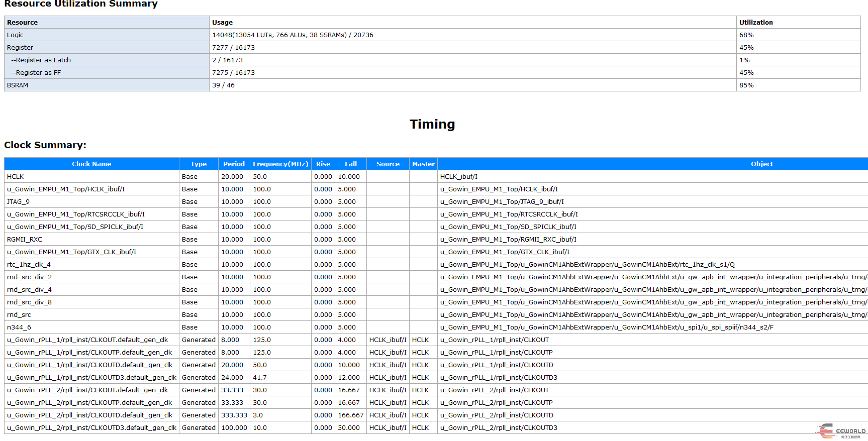This screenshot has height=441, width=868.
Task: Click the 1% latch utilization cell
Action: coord(798,60)
